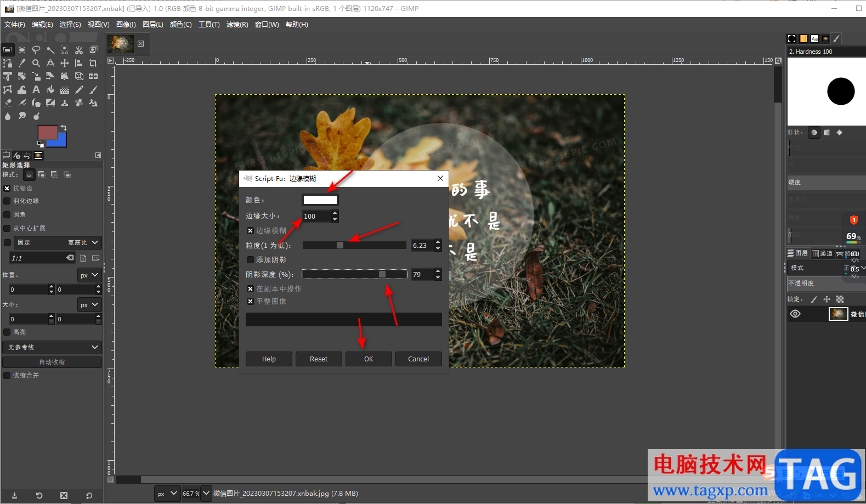This screenshot has width=866, height=504.
Task: Swap foreground and background colors
Action: point(64,128)
